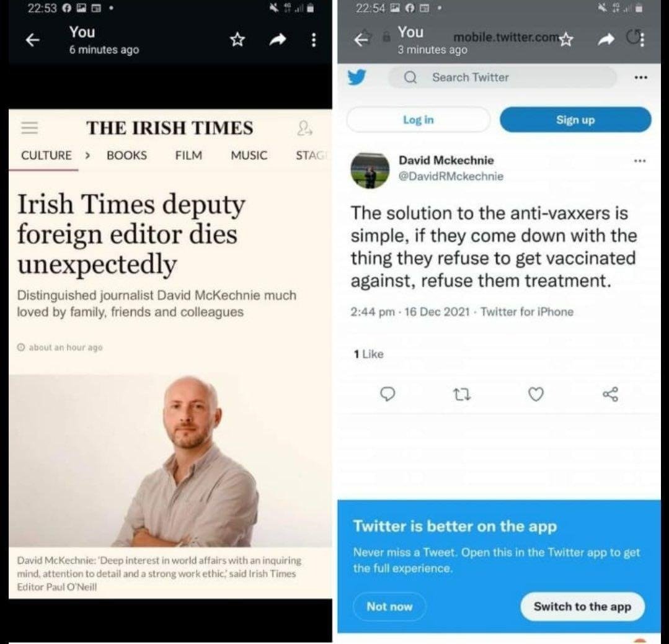The height and width of the screenshot is (644, 669).
Task: Open The Irish Times user account icon
Action: click(x=304, y=128)
